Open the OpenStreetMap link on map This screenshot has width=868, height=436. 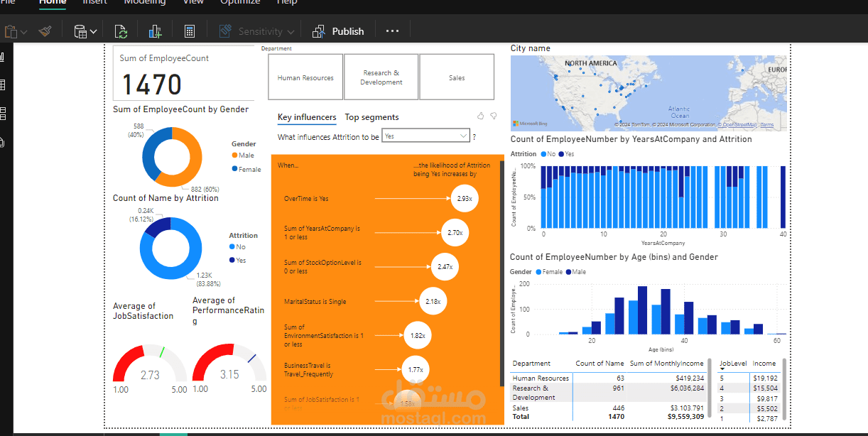[x=739, y=125]
